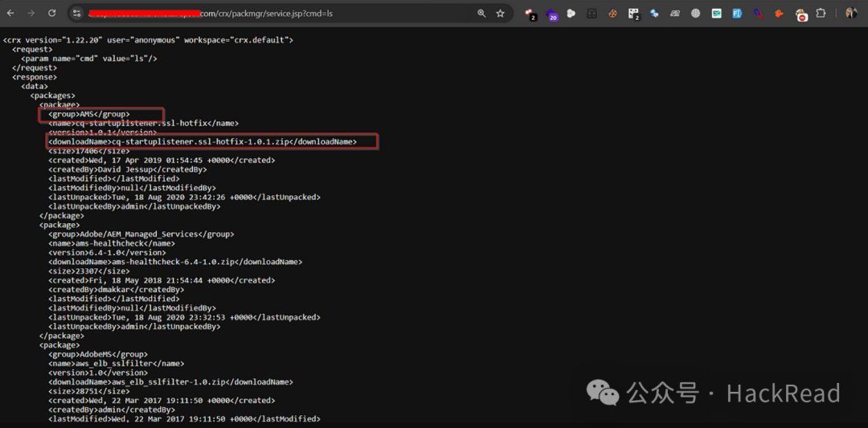Select downloadName aws_elb_sslfilter-1.0.zip line
This screenshot has width=868, height=428.
tap(170, 381)
